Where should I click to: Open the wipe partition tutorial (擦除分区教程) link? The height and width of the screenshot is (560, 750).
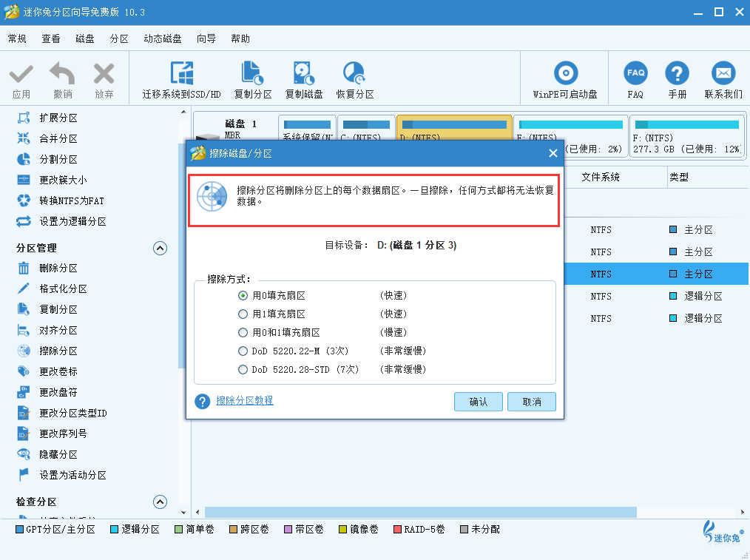click(x=244, y=400)
